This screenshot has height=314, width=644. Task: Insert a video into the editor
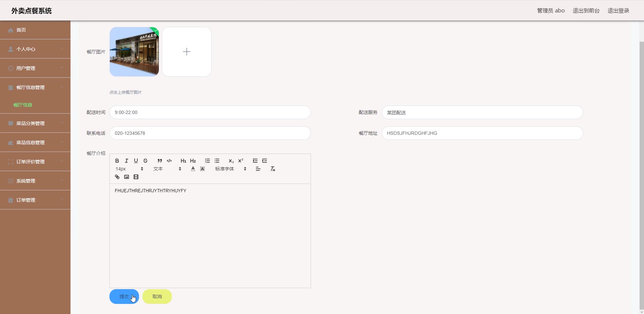pyautogui.click(x=136, y=177)
